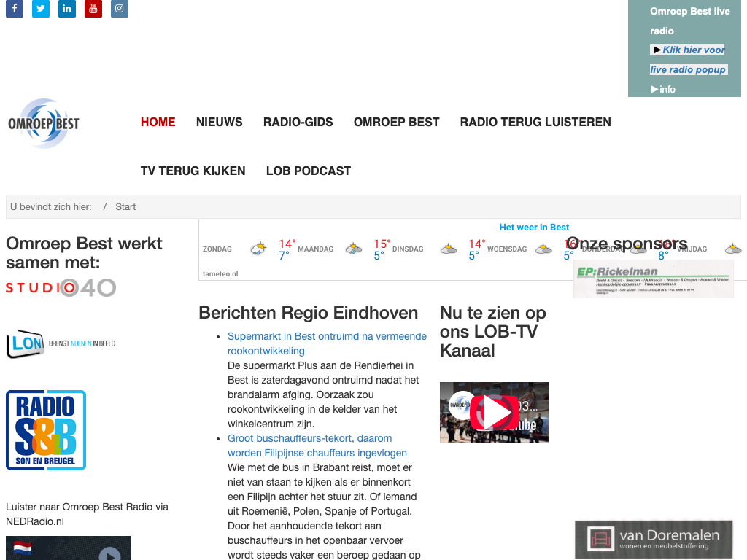Open the Instagram social icon

point(120,9)
